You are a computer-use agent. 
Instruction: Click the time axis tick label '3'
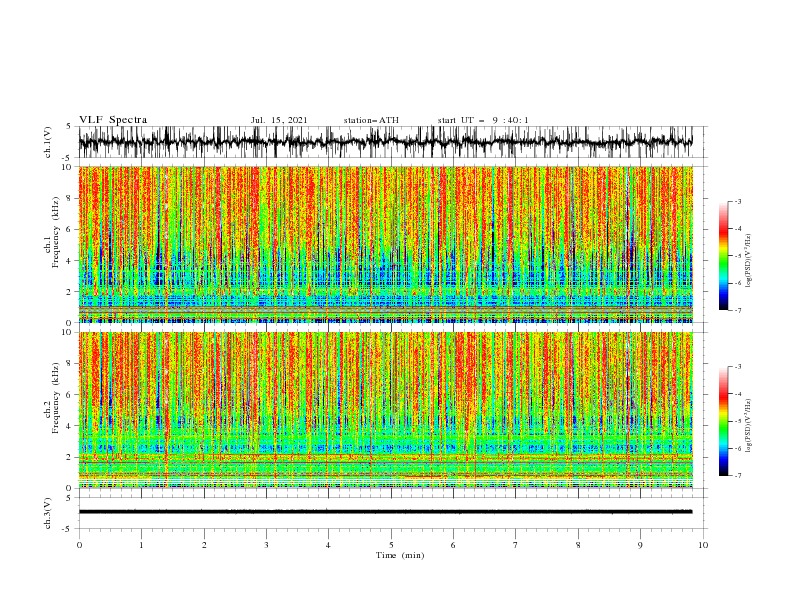[266, 545]
